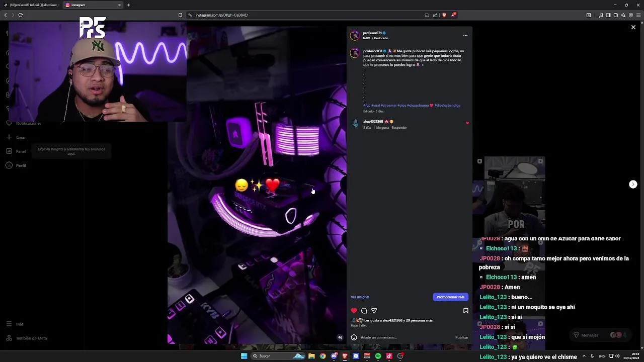Click the address bar URL
Viewport: 644px width, 362px height.
click(222, 15)
